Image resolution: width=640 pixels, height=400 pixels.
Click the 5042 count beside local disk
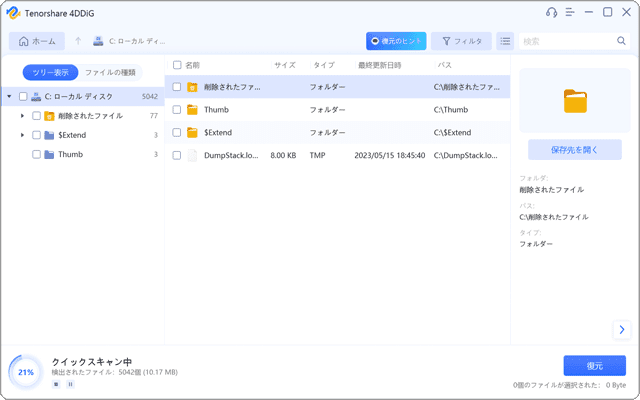pyautogui.click(x=150, y=96)
